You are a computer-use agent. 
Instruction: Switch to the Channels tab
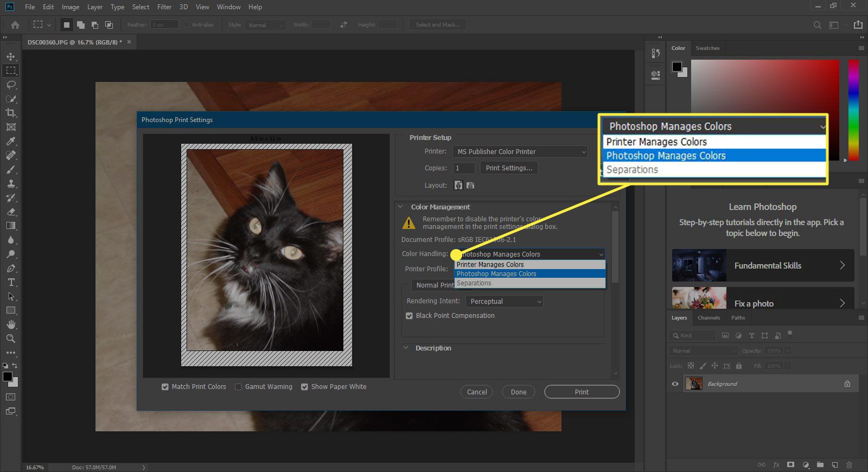(709, 318)
